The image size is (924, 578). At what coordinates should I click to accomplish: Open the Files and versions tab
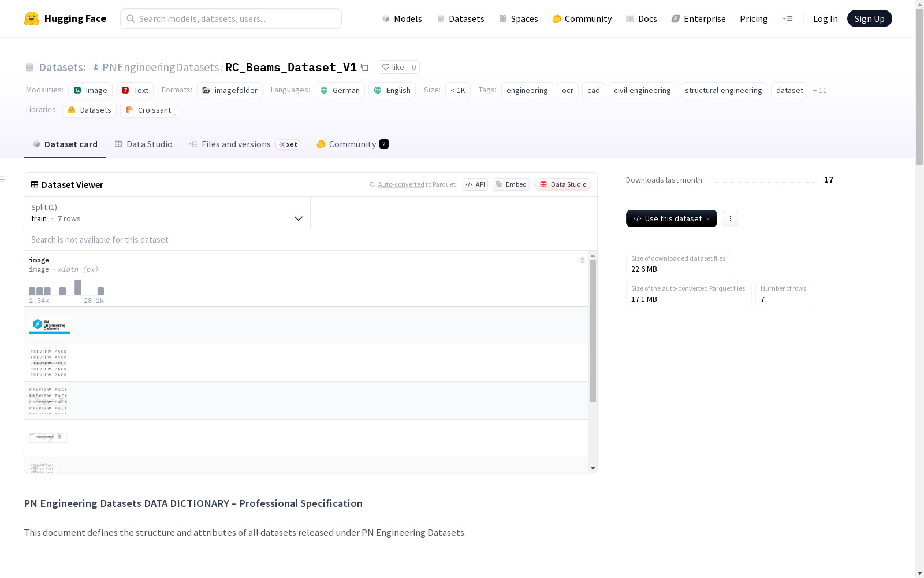coord(244,144)
